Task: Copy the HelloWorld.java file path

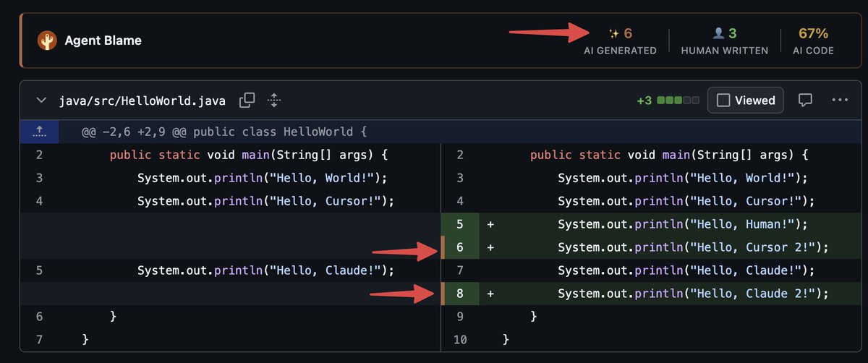Action: tap(247, 101)
